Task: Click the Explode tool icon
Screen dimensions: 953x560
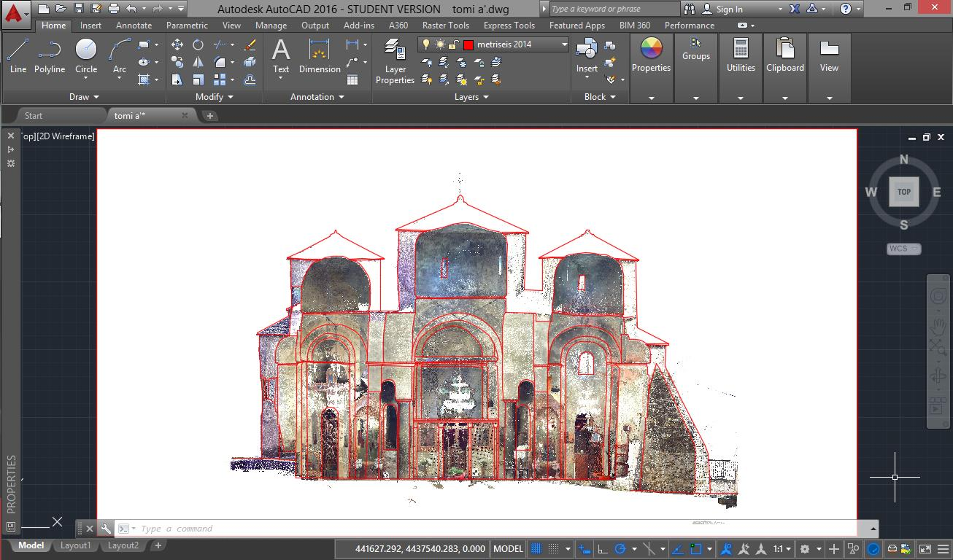Action: 250,62
